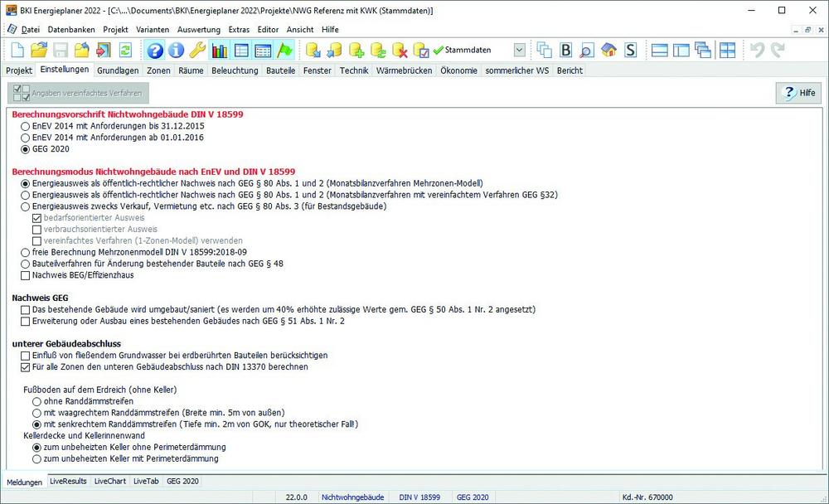Open a project via the open folder icon
The image size is (829, 504).
pos(39,51)
